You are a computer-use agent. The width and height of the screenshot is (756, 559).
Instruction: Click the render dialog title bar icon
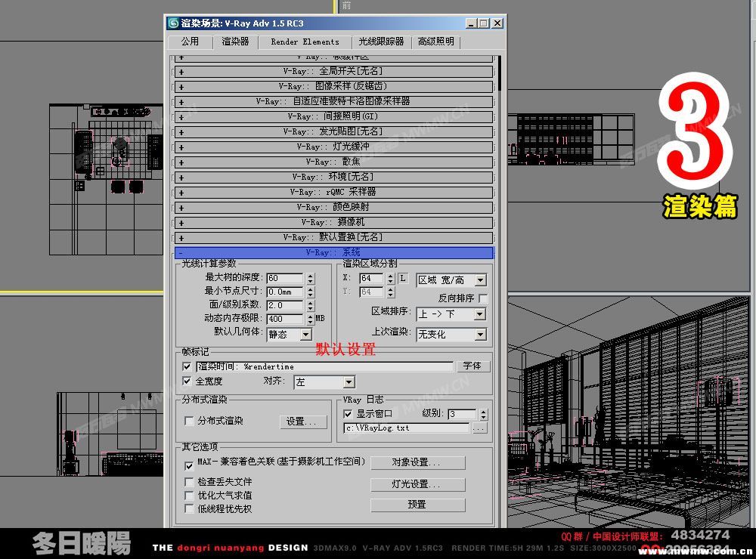[173, 23]
